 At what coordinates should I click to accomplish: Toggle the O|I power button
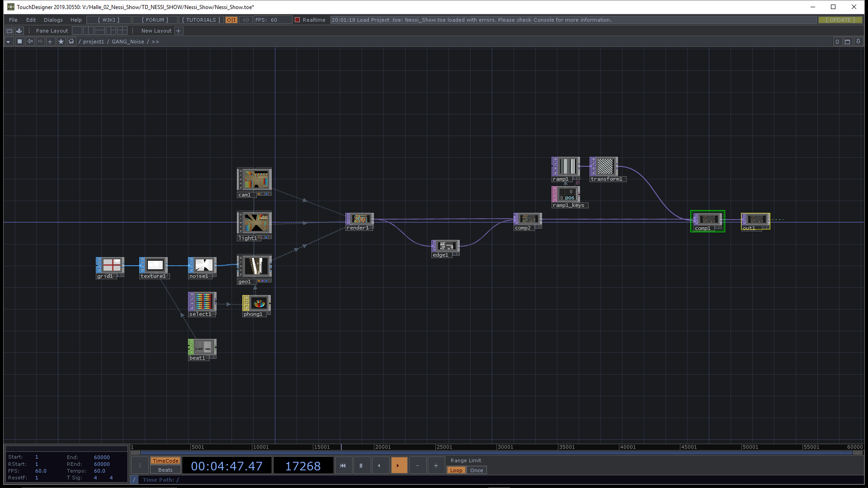(x=231, y=20)
